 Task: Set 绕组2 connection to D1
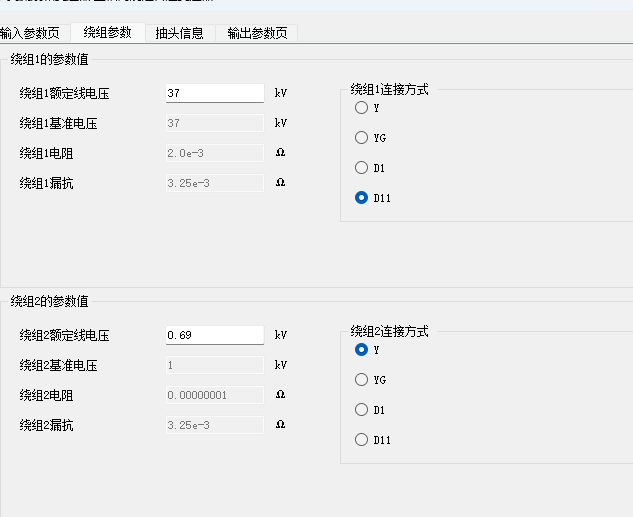point(362,410)
